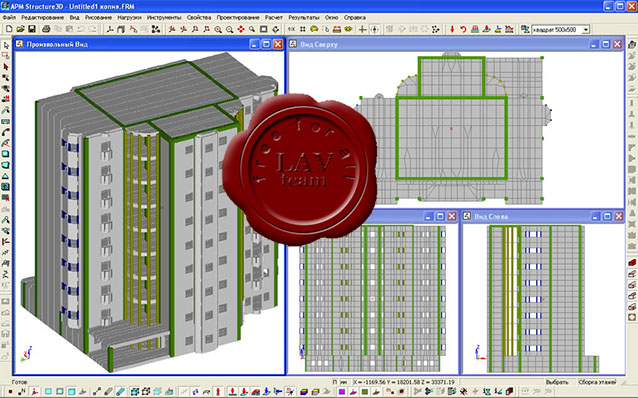
Task: Click the red vertical arrow icon in bottom toolbar
Action: click(218, 391)
